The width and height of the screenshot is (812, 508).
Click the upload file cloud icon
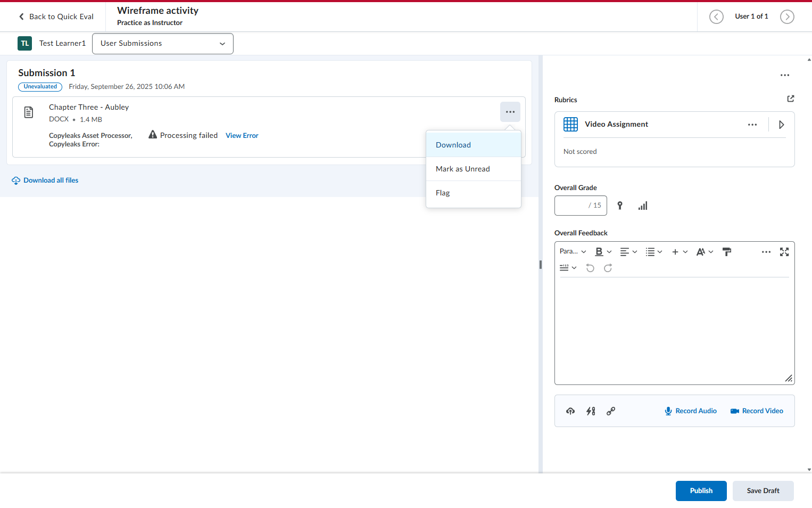tap(570, 411)
